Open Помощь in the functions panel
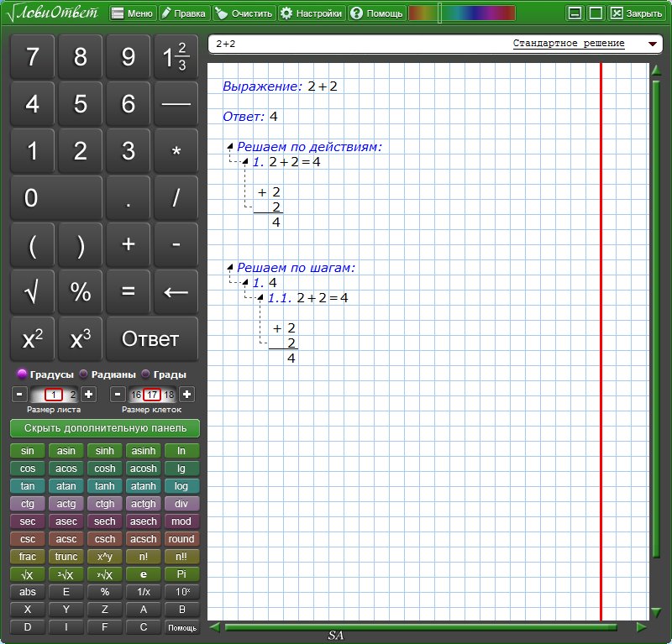672x644 pixels. pos(181,627)
